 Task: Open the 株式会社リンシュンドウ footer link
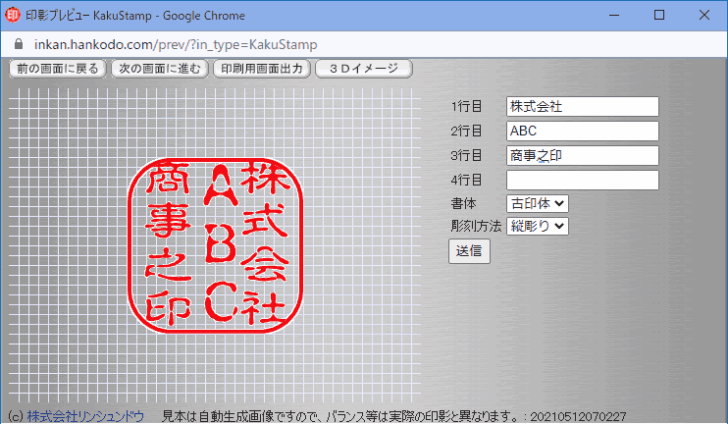[85, 416]
